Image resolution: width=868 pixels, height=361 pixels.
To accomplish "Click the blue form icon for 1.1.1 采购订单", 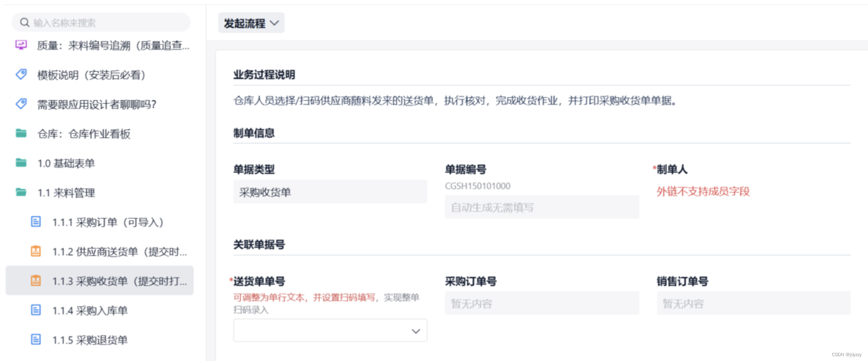I will click(x=36, y=222).
